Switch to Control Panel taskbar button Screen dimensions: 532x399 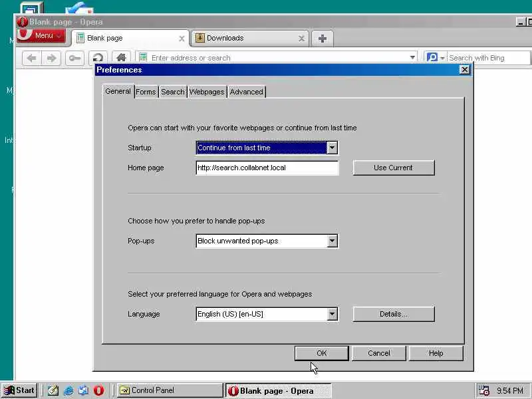(x=170, y=390)
